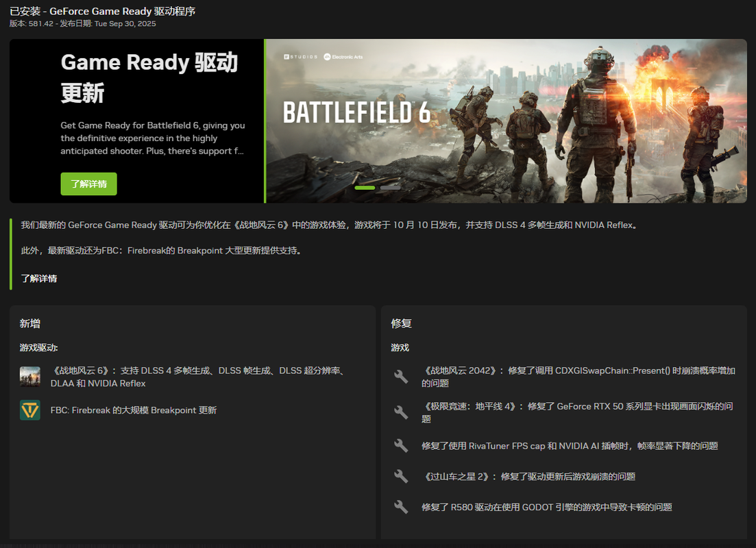Click the BATTLEFIELD 6 title logo

click(356, 112)
